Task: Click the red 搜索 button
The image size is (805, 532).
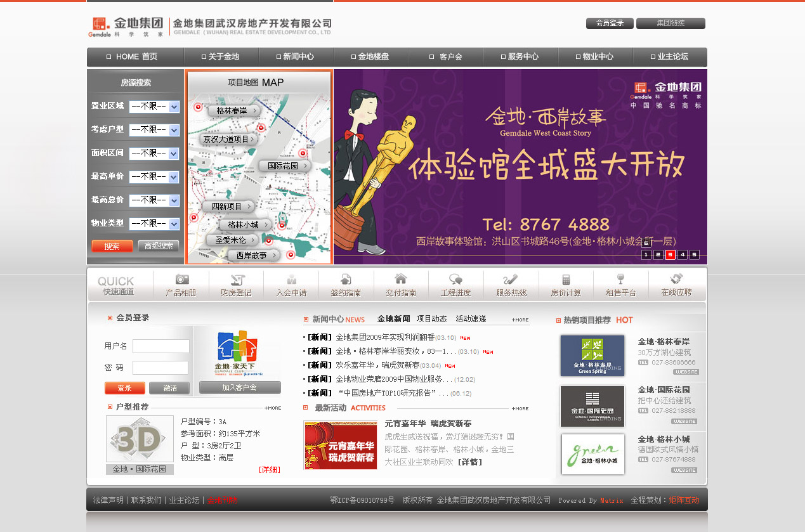Action: pyautogui.click(x=112, y=246)
